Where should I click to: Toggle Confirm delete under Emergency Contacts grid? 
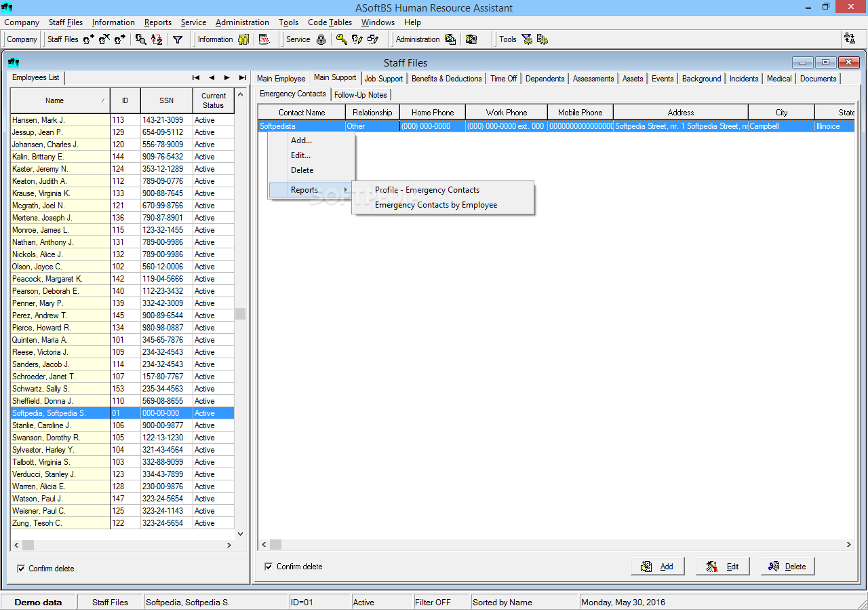[269, 567]
